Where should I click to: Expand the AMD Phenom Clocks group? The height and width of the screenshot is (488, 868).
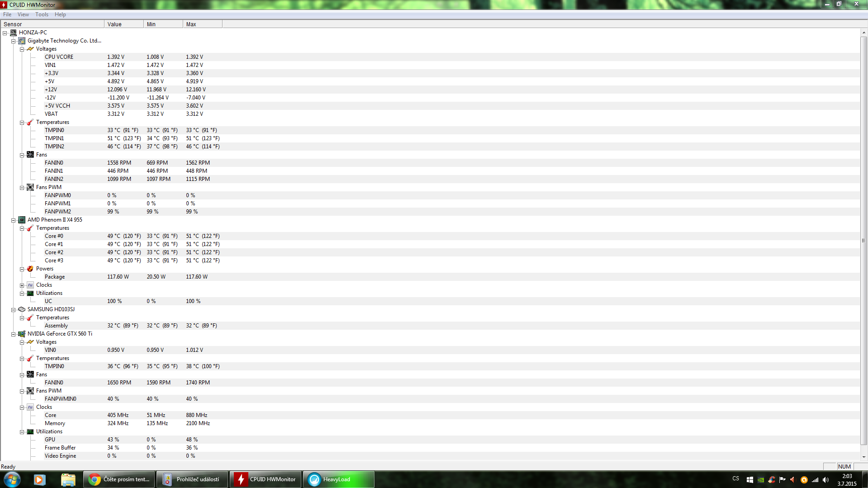[22, 285]
